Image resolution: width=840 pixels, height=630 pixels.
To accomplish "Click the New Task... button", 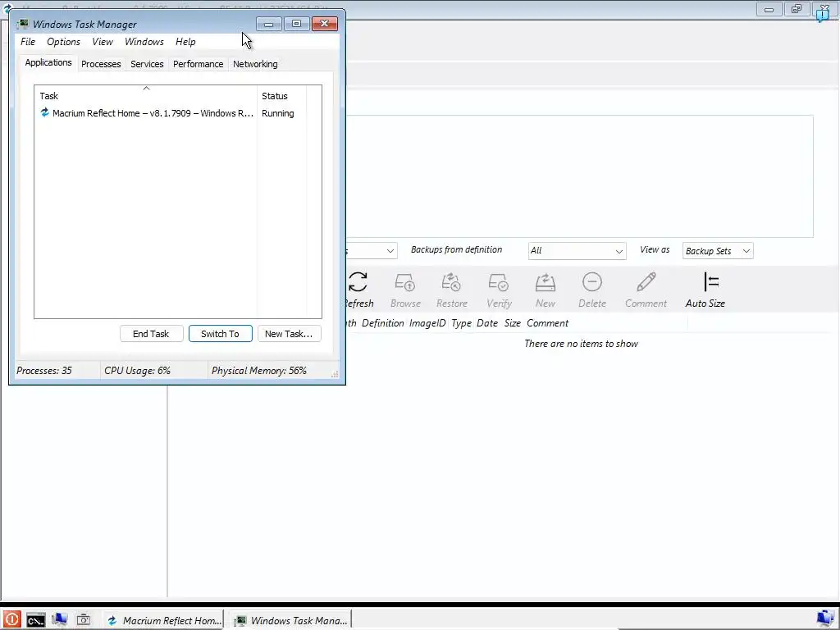I will click(289, 334).
